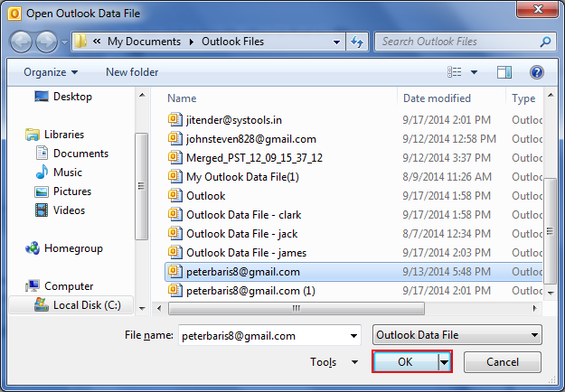Screen dimensions: 565x392
Task: Click the navigation pane scroll up arrow
Action: click(142, 95)
